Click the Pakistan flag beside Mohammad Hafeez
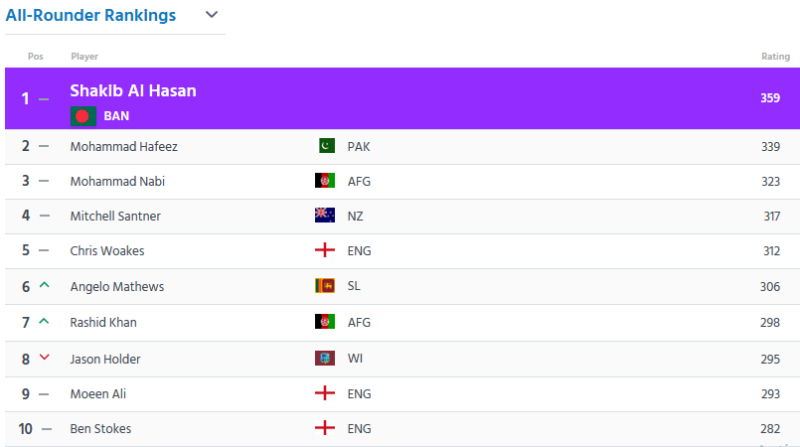The height and width of the screenshot is (447, 800). tap(325, 146)
